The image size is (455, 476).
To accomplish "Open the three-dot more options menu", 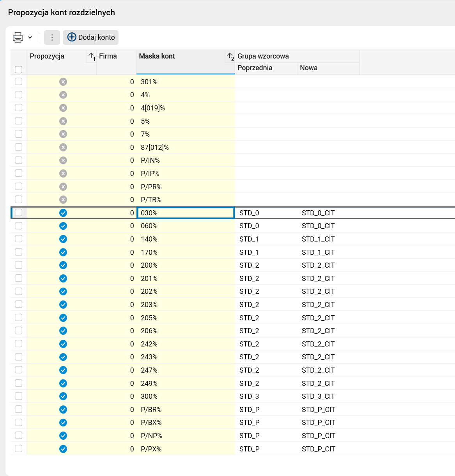I will coord(52,37).
